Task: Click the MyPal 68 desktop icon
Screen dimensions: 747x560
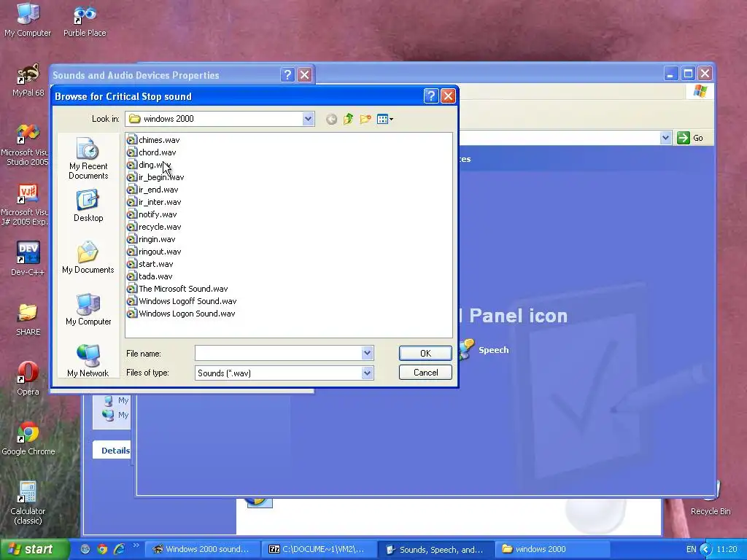Action: point(28,79)
